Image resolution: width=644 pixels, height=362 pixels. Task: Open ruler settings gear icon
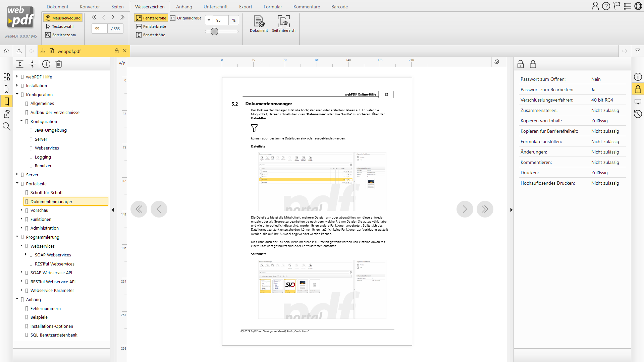point(497,62)
